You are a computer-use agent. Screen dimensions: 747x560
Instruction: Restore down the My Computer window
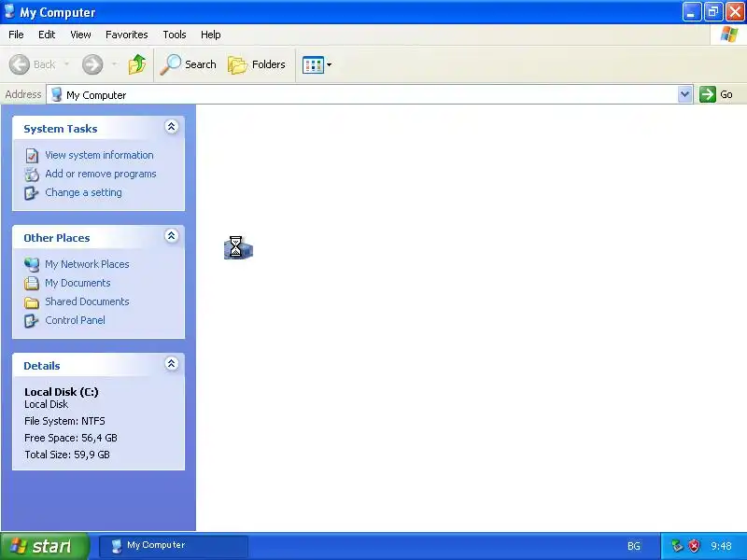pyautogui.click(x=713, y=12)
